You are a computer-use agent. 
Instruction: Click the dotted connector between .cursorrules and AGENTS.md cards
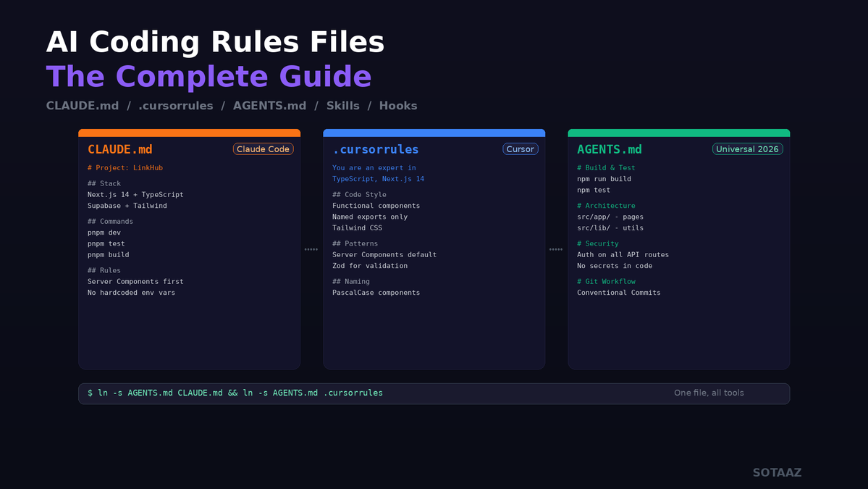556,249
